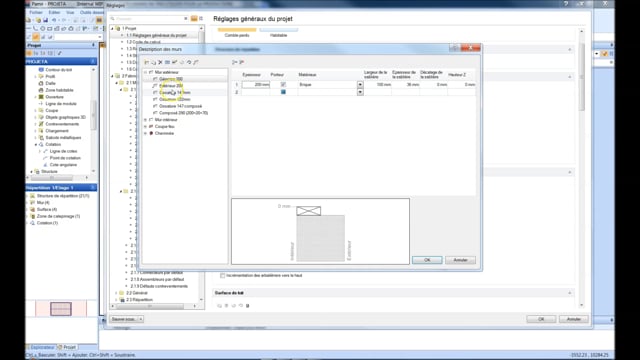Click Largeur de la sablière 100 mm cell
The width and height of the screenshot is (640, 360).
click(378, 84)
